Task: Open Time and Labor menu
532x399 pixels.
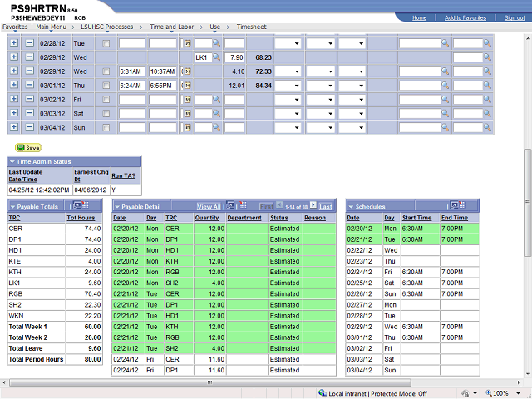Action: [172, 27]
